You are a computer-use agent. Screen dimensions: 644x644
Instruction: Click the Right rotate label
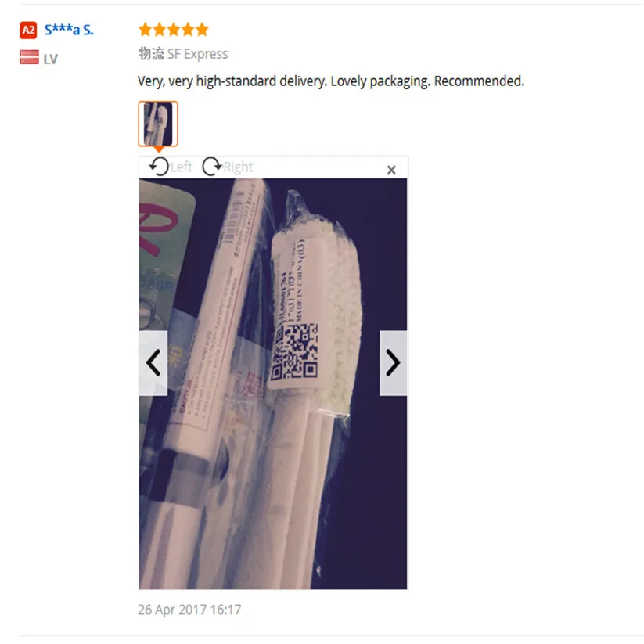(238, 167)
